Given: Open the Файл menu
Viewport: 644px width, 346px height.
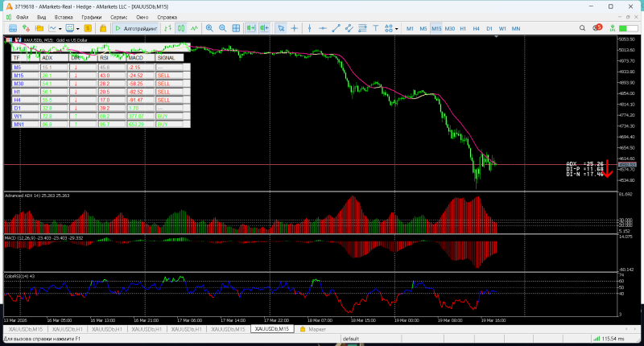Looking at the screenshot, I should (x=23, y=17).
